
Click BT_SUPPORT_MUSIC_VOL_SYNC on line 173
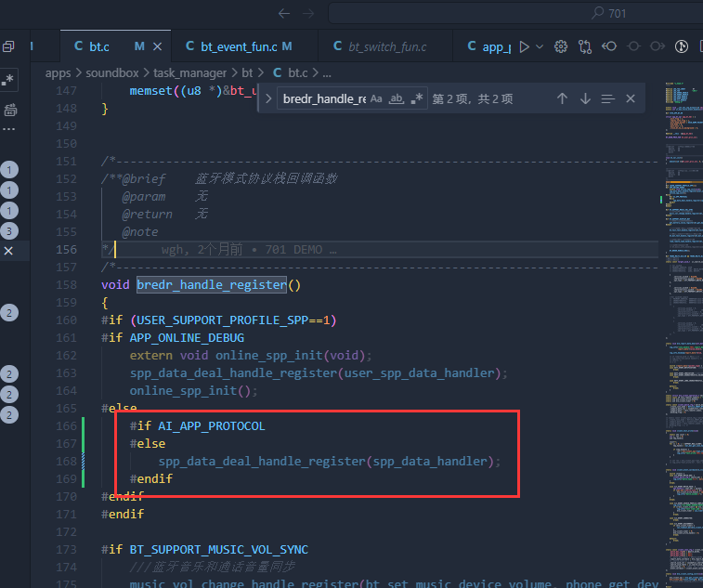tap(219, 550)
